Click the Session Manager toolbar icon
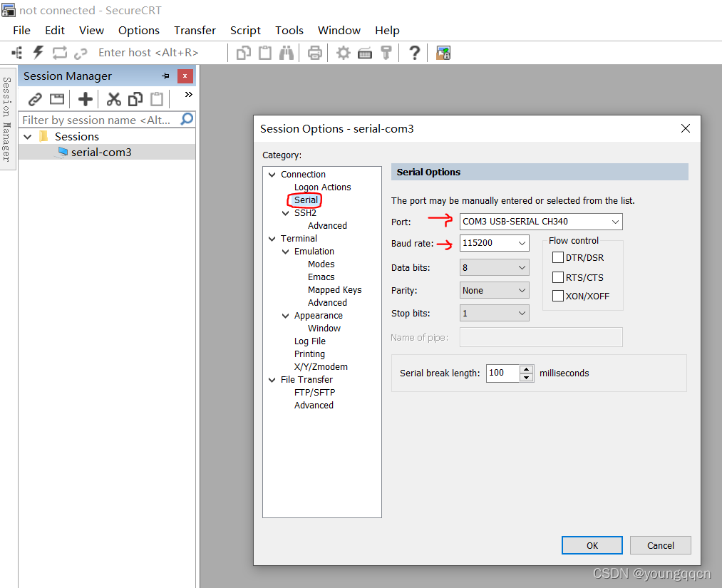Image resolution: width=722 pixels, height=588 pixels. click(x=17, y=53)
